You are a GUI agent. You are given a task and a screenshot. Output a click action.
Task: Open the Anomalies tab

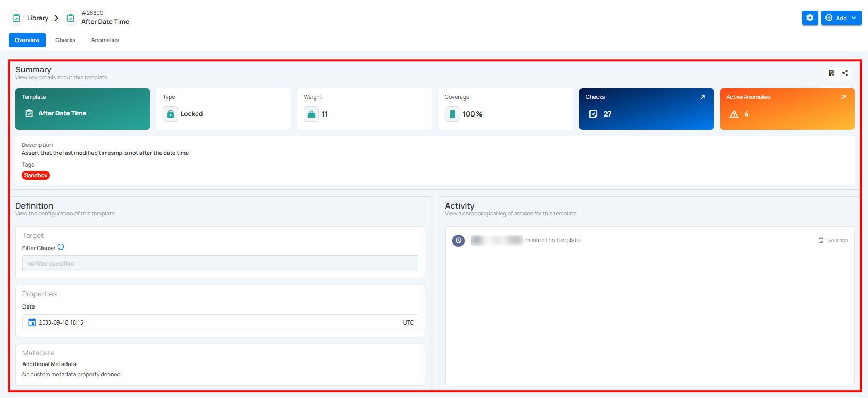[x=105, y=40]
